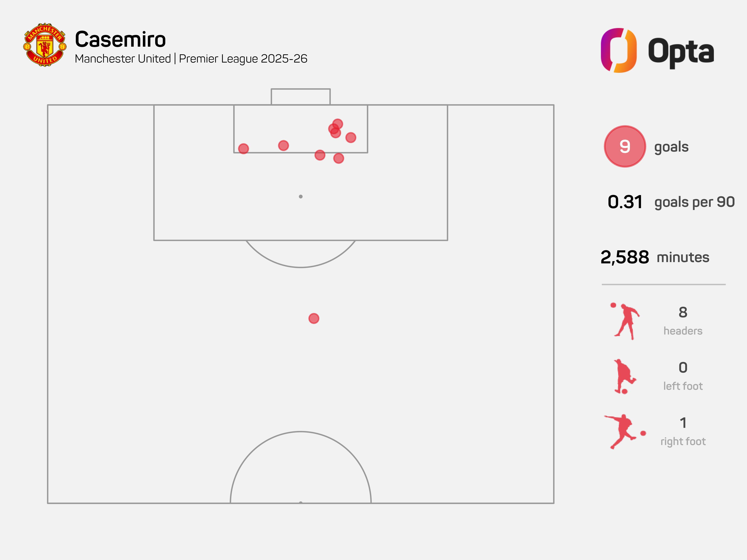Image resolution: width=747 pixels, height=560 pixels.
Task: Click the 2,588 minutes stat
Action: point(655,257)
